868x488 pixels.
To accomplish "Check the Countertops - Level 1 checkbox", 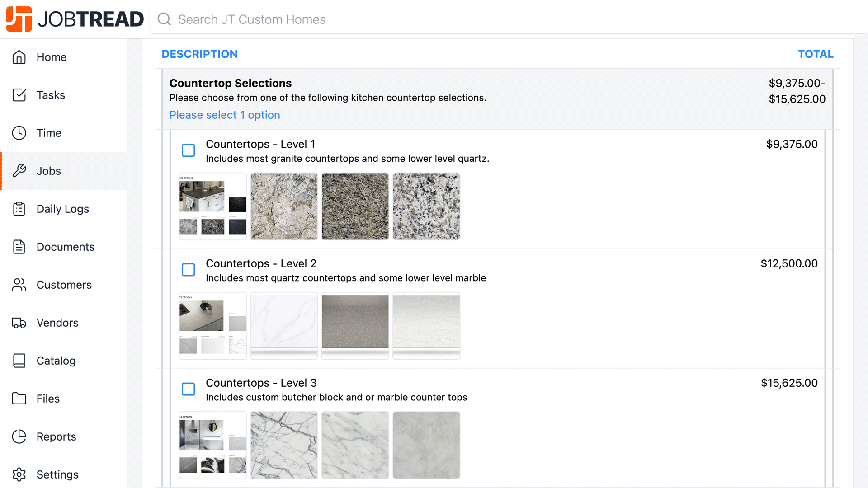I will (188, 150).
